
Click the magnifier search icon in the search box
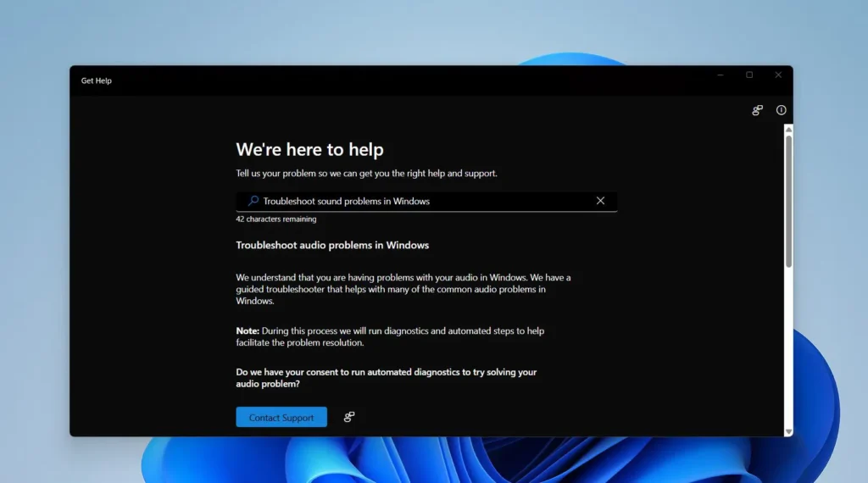click(x=253, y=201)
